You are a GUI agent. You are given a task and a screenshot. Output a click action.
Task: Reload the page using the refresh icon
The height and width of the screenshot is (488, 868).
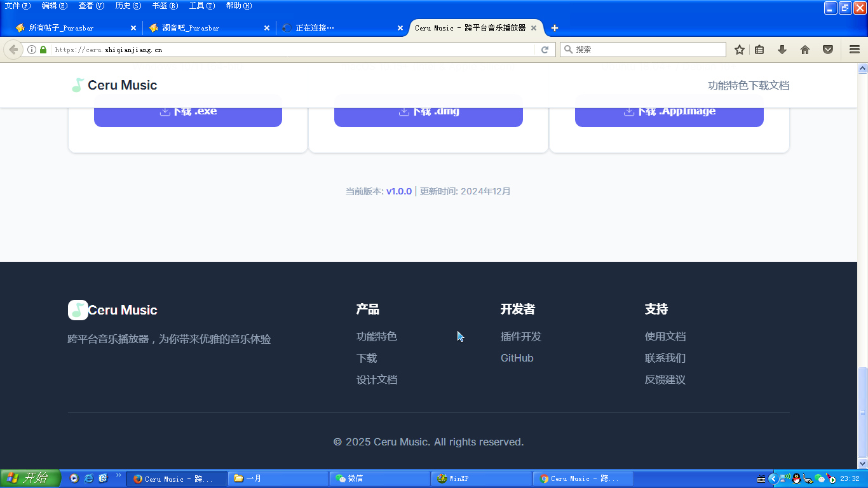[x=545, y=50]
